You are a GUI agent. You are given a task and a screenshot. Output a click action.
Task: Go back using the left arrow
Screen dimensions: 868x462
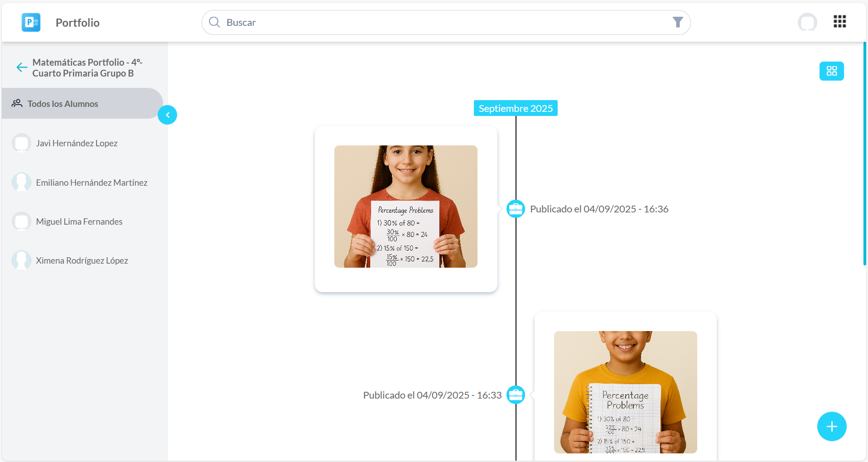[x=21, y=67]
